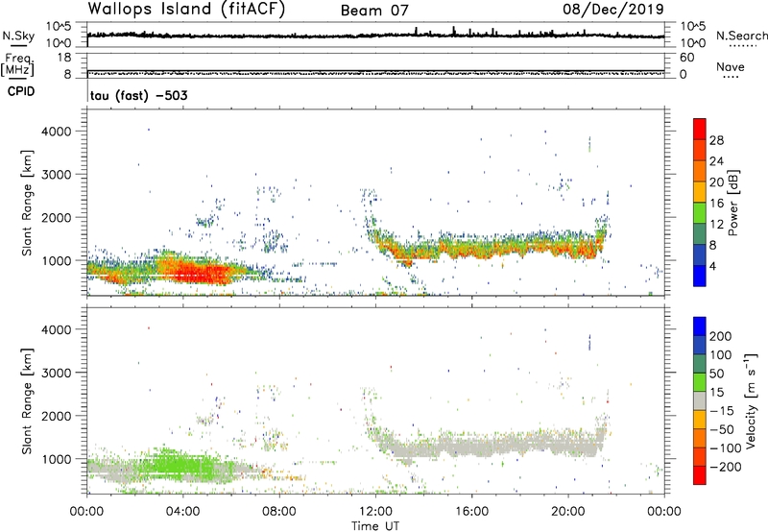The height and width of the screenshot is (532, 768).
Task: Click the '28' value on the Power scale
Action: 716,140
